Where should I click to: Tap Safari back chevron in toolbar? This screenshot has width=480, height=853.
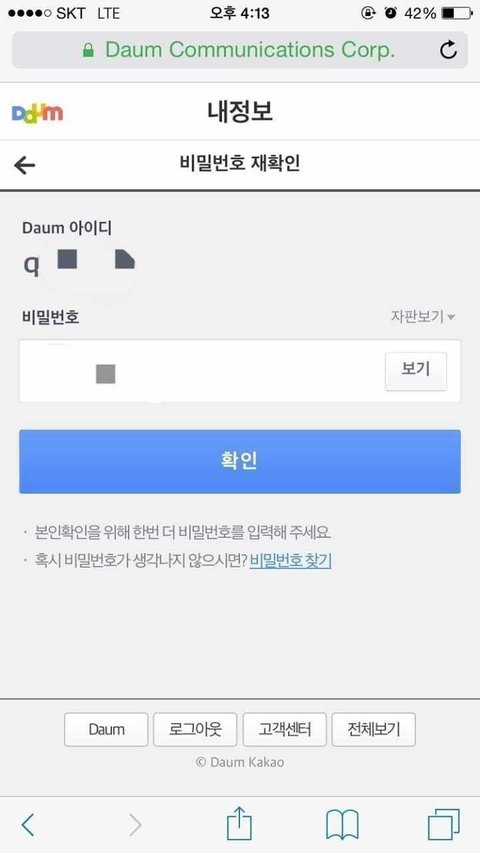point(28,824)
